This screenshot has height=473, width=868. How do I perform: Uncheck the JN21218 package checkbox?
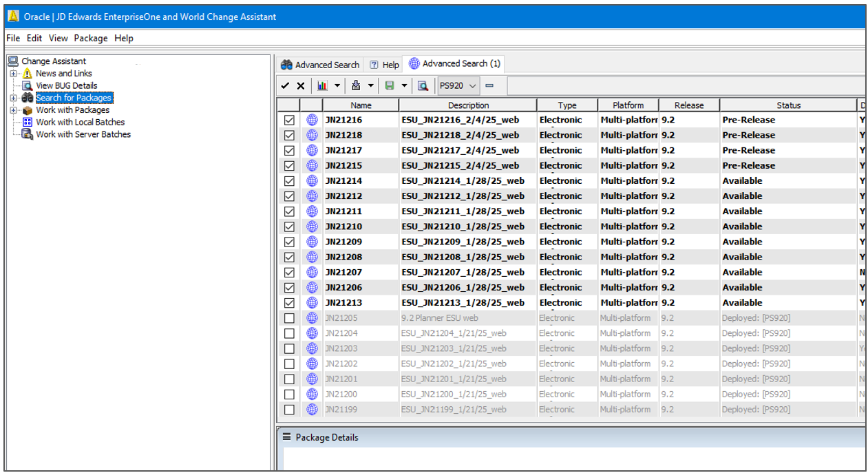click(x=288, y=135)
